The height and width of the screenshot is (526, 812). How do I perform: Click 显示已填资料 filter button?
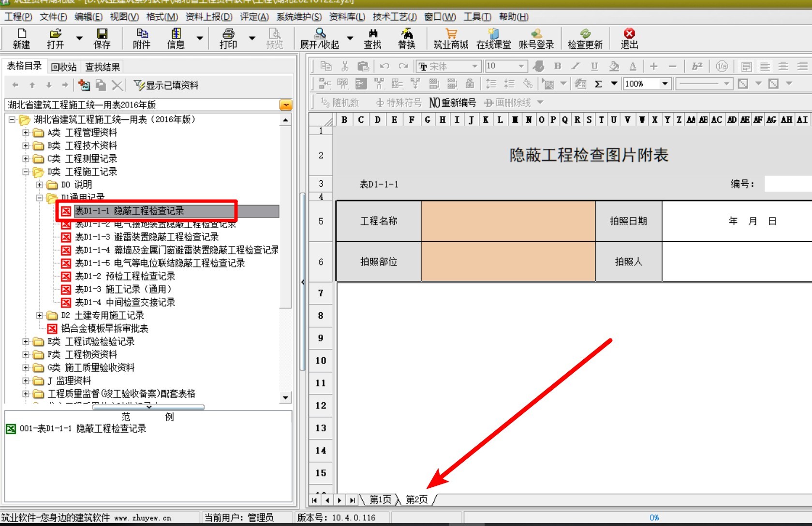[166, 86]
